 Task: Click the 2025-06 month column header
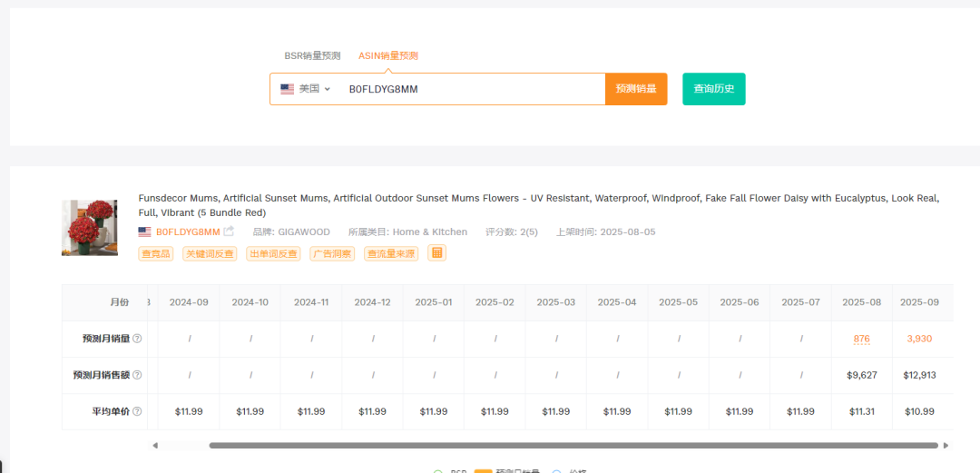[740, 302]
